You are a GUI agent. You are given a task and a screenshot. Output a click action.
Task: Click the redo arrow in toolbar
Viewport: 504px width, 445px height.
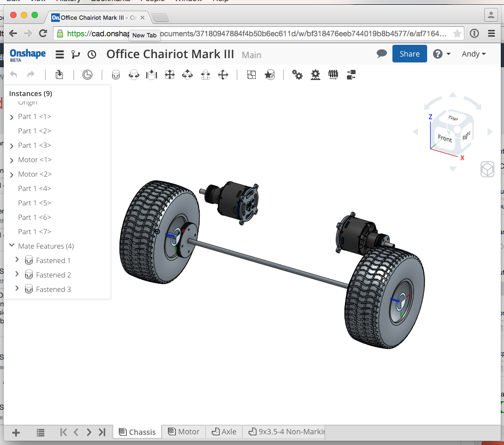30,75
